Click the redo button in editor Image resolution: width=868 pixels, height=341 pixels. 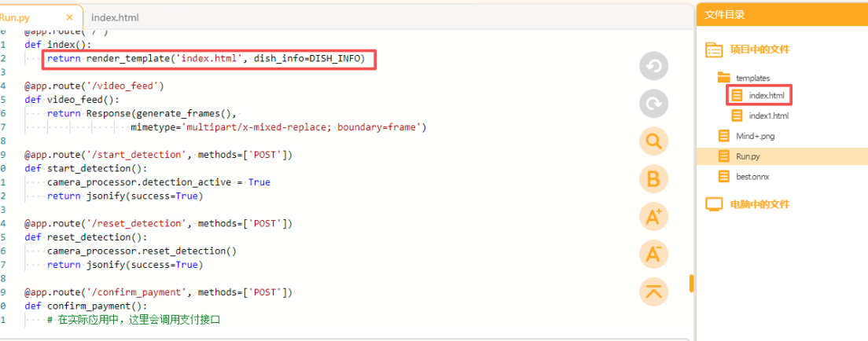coord(653,104)
